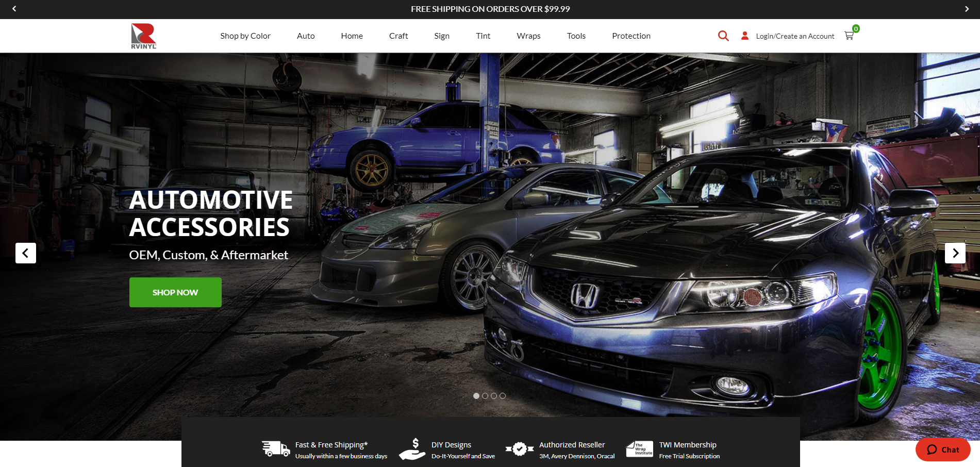Open the Tint menu

pos(483,36)
